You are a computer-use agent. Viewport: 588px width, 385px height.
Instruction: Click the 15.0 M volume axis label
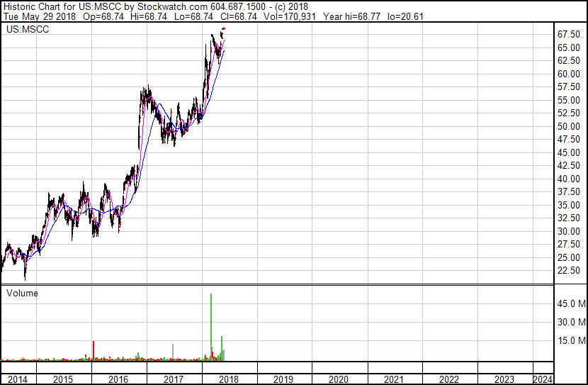(x=572, y=341)
